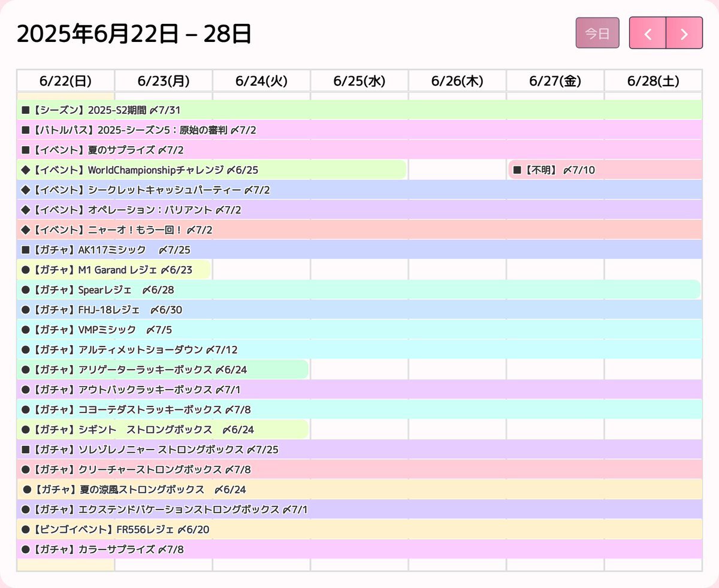The height and width of the screenshot is (588, 719).
Task: Open the VMPミシック gacha event
Action: tap(359, 330)
